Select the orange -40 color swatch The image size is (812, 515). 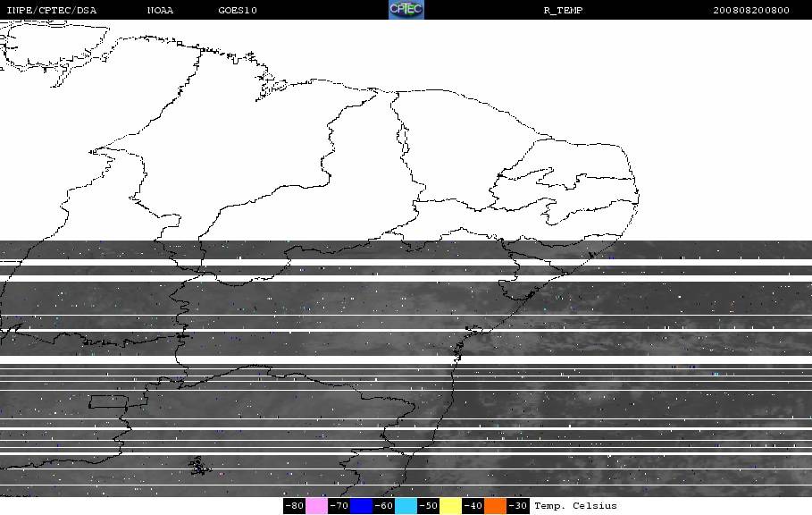click(x=496, y=506)
